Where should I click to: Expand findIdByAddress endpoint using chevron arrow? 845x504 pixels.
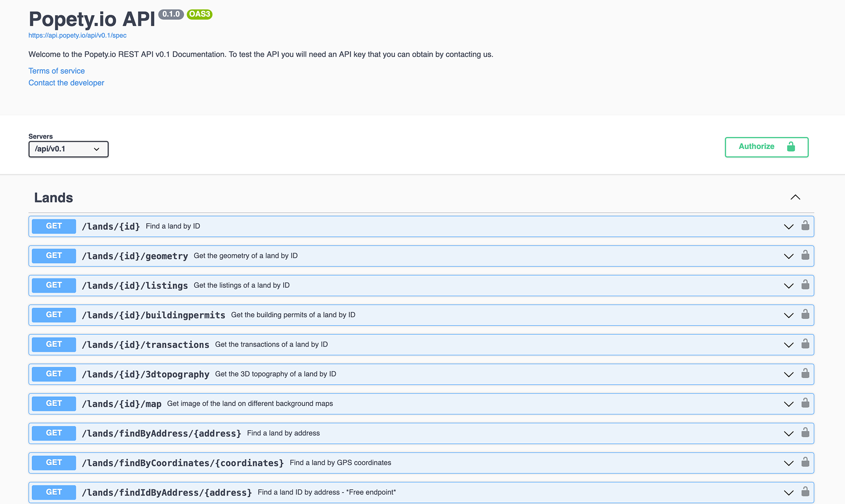[788, 493]
